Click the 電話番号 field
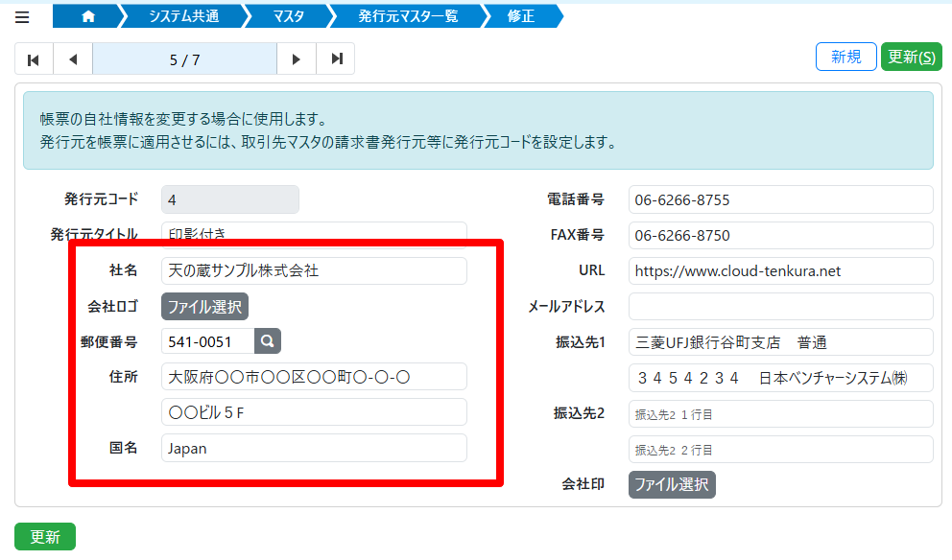Viewport: 952px width, 560px height. click(x=780, y=200)
